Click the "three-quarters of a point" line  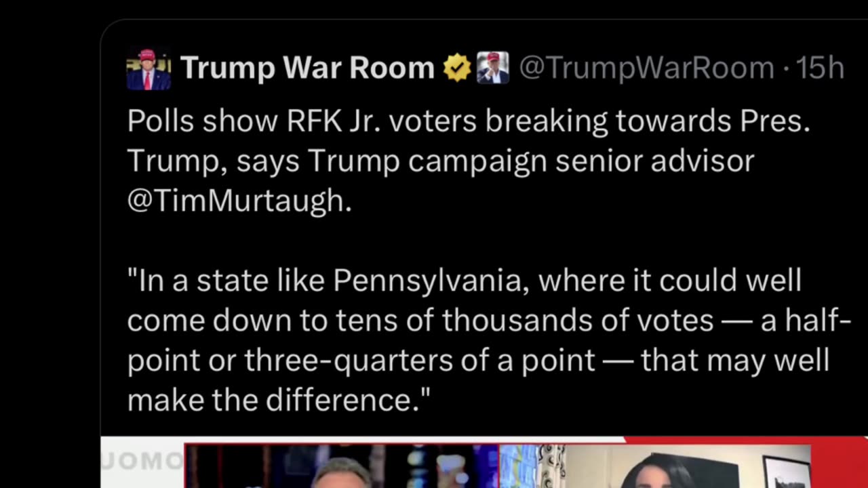(478, 360)
